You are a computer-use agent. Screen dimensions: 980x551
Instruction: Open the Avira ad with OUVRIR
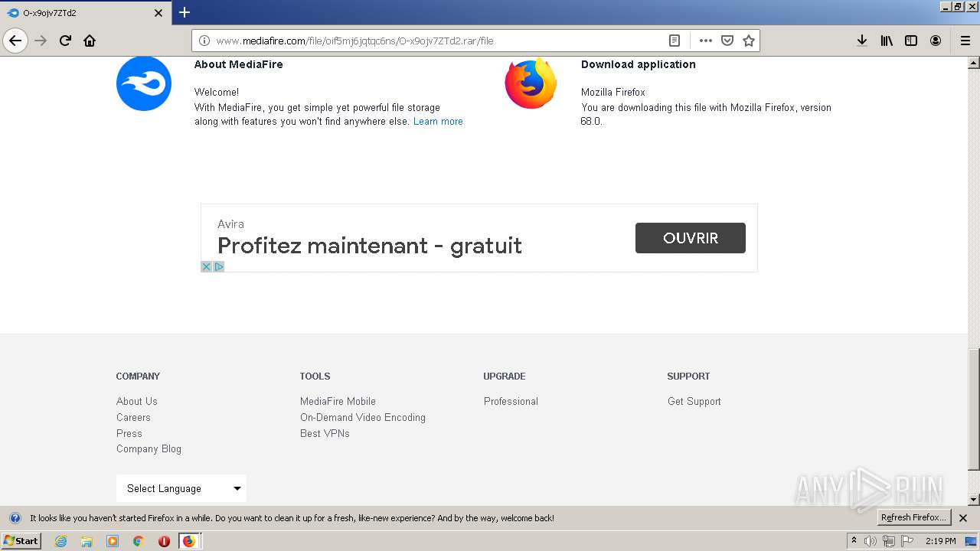tap(690, 238)
